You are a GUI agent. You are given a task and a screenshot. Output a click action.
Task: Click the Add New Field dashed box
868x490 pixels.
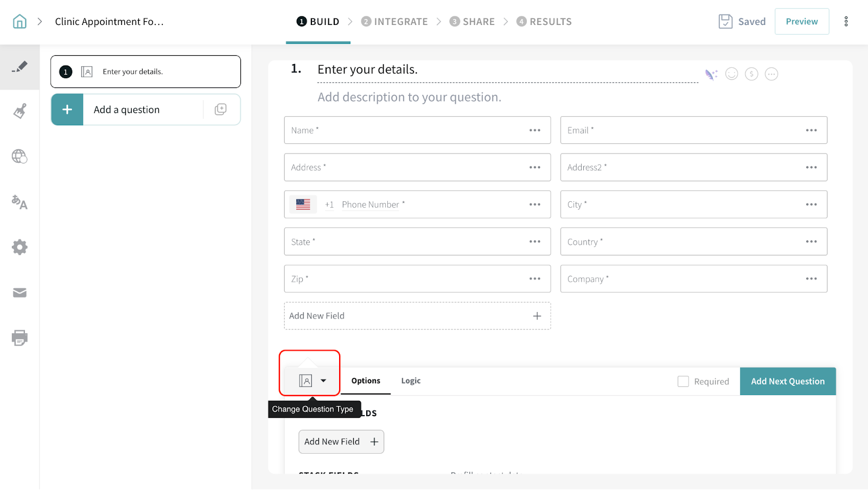pos(417,316)
